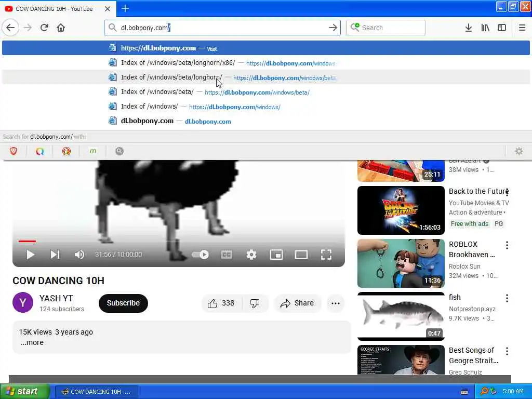This screenshot has width=532, height=399.
Task: Search with the gray magnifier engine icon
Action: (x=119, y=151)
